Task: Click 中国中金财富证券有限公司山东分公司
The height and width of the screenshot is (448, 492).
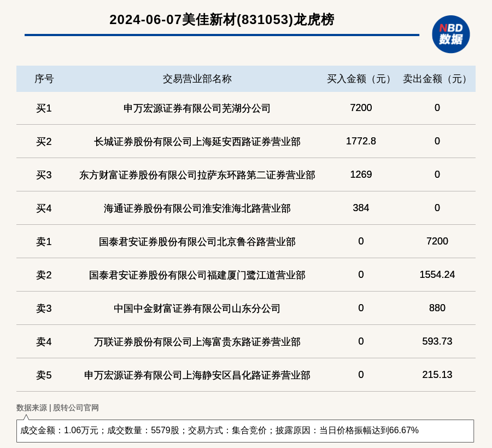Action: [197, 309]
